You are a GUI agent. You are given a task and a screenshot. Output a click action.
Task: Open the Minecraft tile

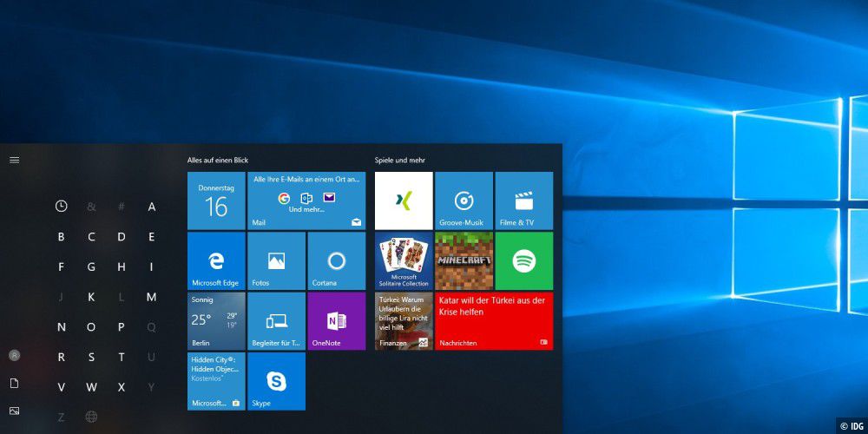coord(464,260)
